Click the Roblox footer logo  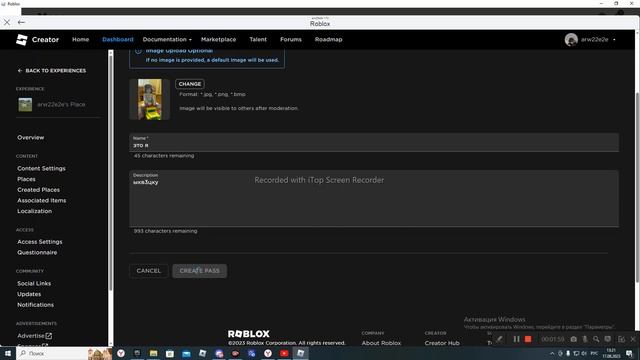coord(249,334)
